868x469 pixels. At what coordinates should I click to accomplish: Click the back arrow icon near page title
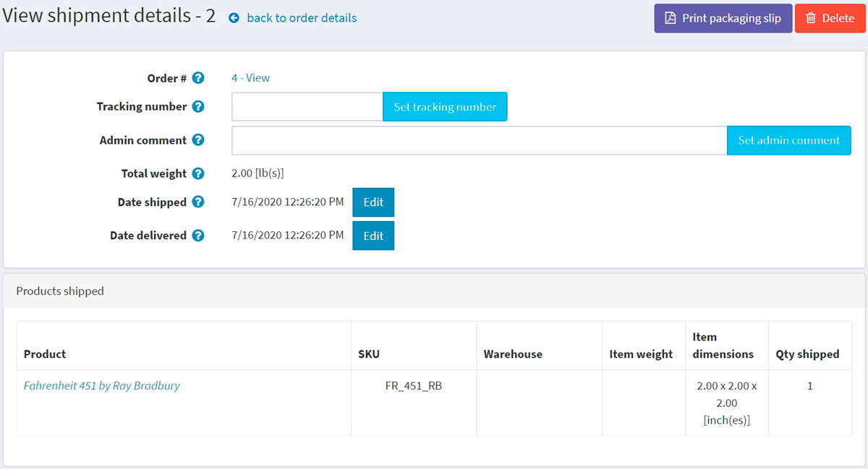[234, 18]
